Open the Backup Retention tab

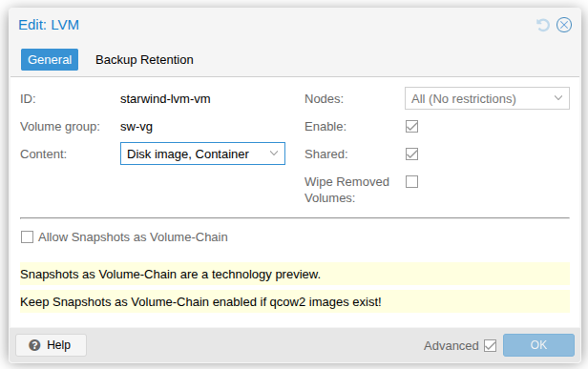click(x=144, y=60)
